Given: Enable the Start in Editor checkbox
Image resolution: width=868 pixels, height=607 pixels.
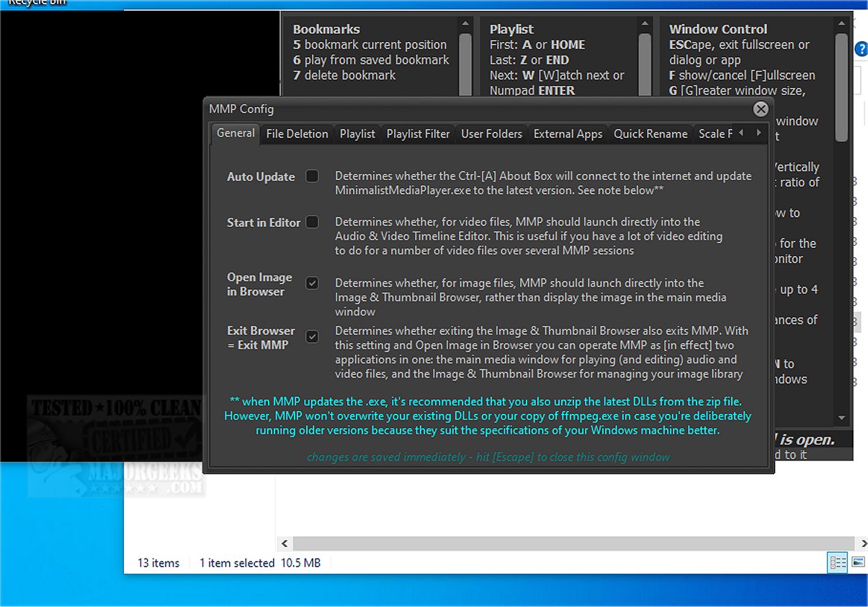Looking at the screenshot, I should pyautogui.click(x=312, y=222).
